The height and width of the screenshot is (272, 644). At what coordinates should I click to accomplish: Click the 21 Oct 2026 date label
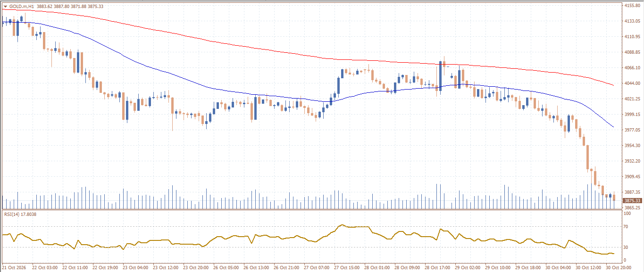[13, 268]
